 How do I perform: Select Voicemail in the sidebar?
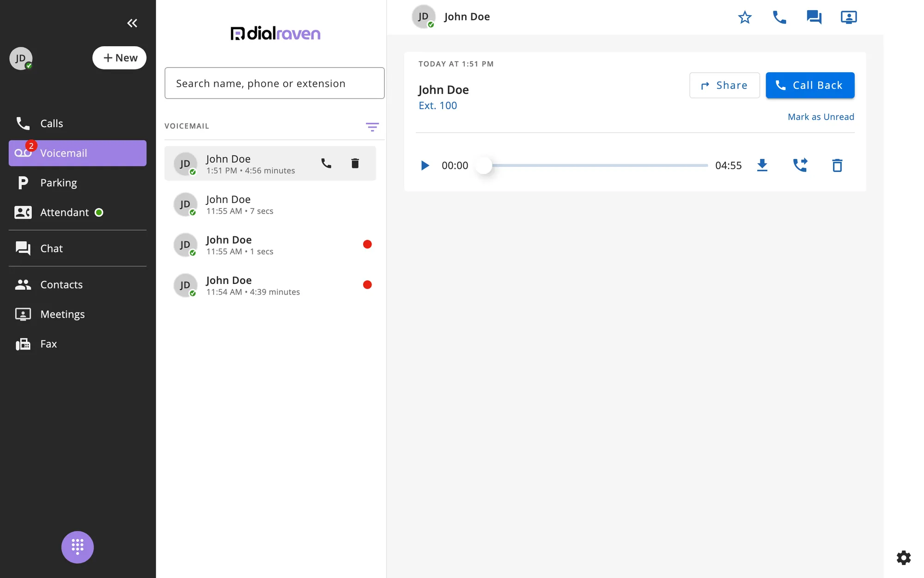click(78, 153)
